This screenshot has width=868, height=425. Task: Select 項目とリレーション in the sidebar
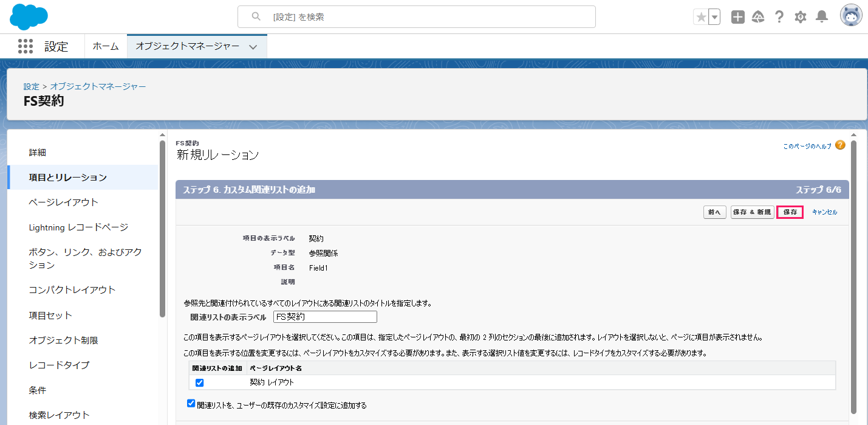tap(83, 177)
